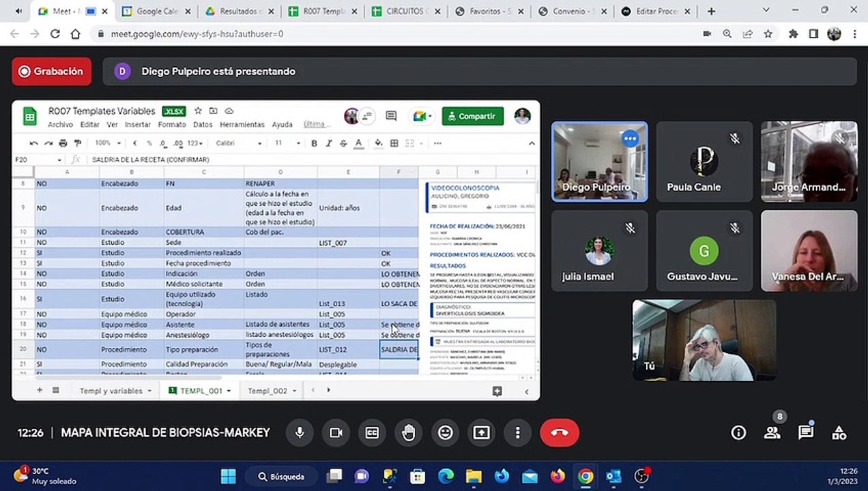The width and height of the screenshot is (868, 491).
Task: Open Chrome extensions puzzle icon
Action: (x=793, y=33)
